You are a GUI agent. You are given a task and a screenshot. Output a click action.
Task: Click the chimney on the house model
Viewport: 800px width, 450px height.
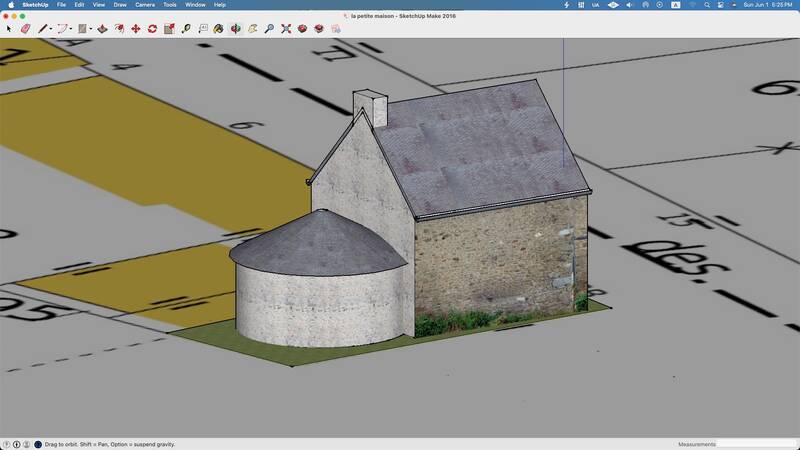coord(371,107)
